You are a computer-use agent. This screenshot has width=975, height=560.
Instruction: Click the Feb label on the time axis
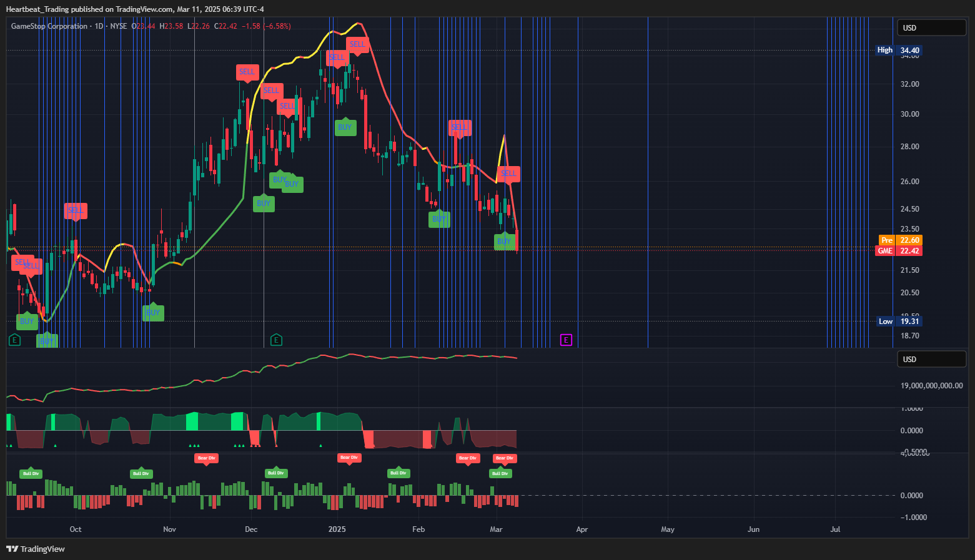(418, 529)
